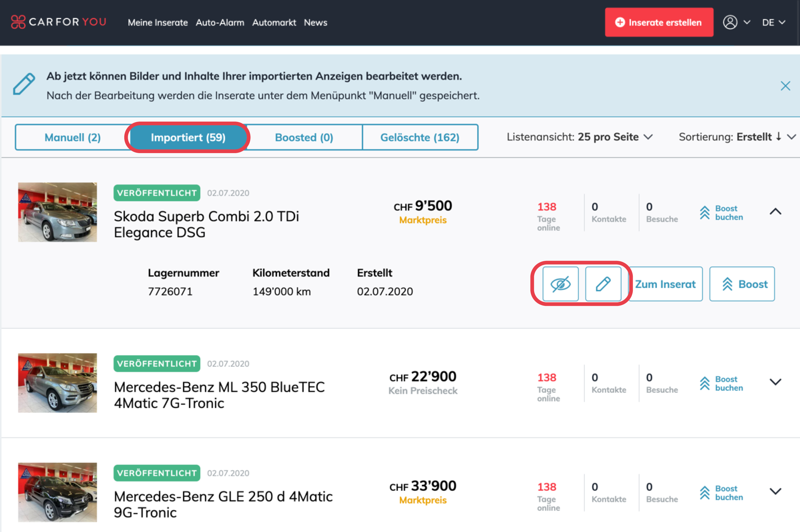This screenshot has width=800, height=532.
Task: Click the Mercedes-Benz ML 350 BlueTEC title
Action: click(219, 395)
